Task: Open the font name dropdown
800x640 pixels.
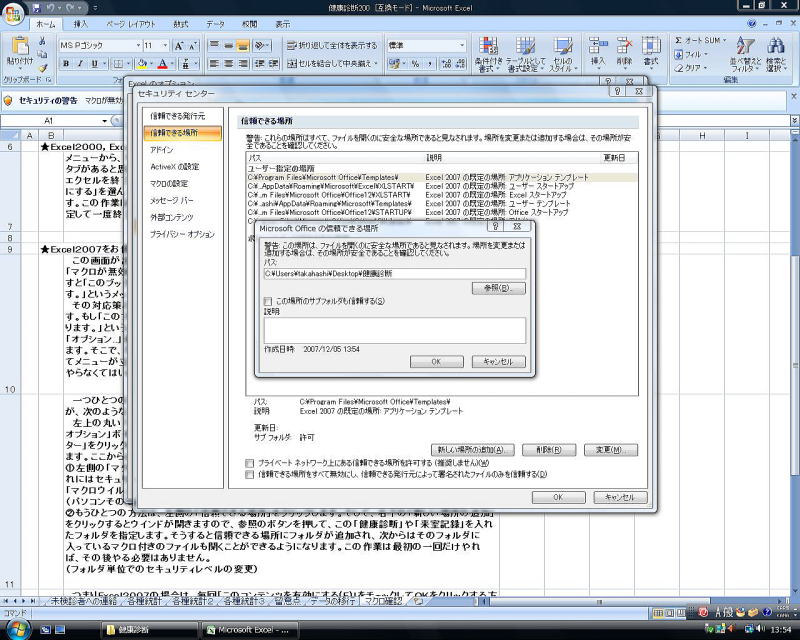Action: (x=138, y=46)
